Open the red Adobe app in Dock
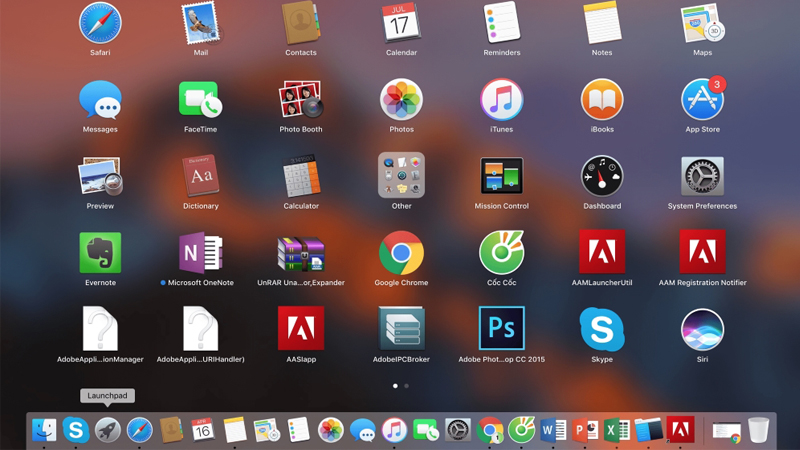Viewport: 800px width, 450px height. [680, 429]
